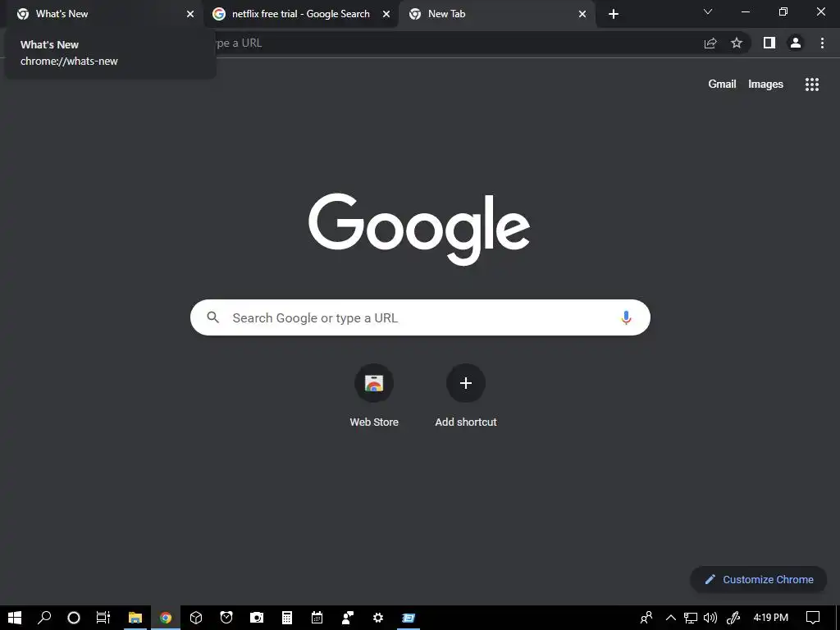This screenshot has width=840, height=630.
Task: Open Cortana circle on taskbar
Action: click(x=74, y=618)
